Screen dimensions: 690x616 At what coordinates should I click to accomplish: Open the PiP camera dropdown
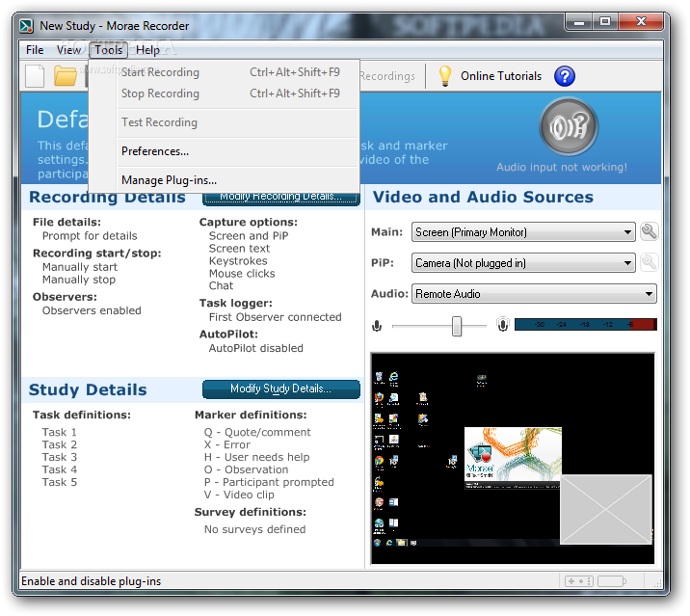point(523,263)
